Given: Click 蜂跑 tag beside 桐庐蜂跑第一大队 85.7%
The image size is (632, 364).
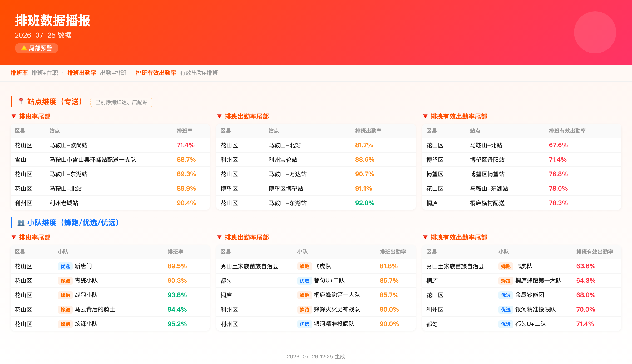Looking at the screenshot, I should click(x=304, y=295).
